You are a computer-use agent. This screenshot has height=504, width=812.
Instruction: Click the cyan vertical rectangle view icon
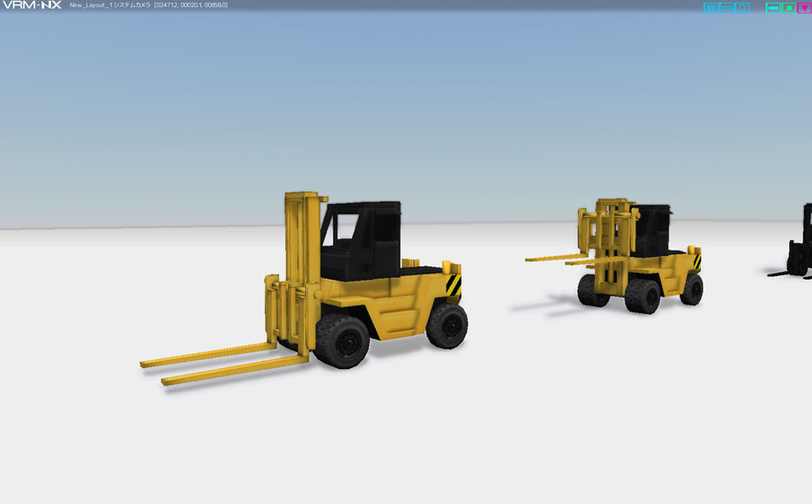click(x=742, y=8)
